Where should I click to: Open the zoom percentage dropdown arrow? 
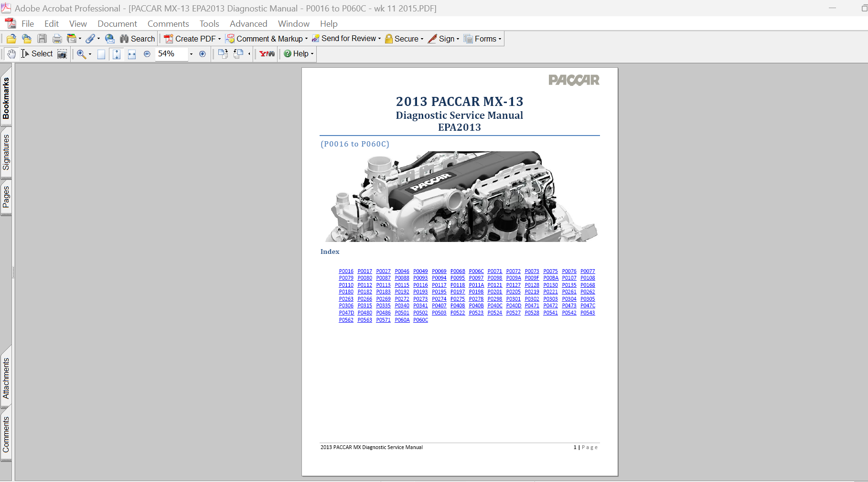191,54
